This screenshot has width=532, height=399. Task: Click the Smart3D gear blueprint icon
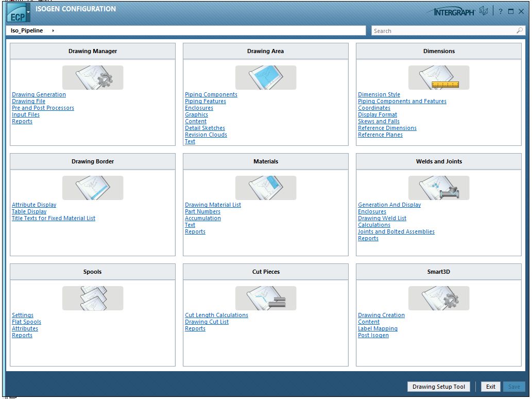coord(439,298)
